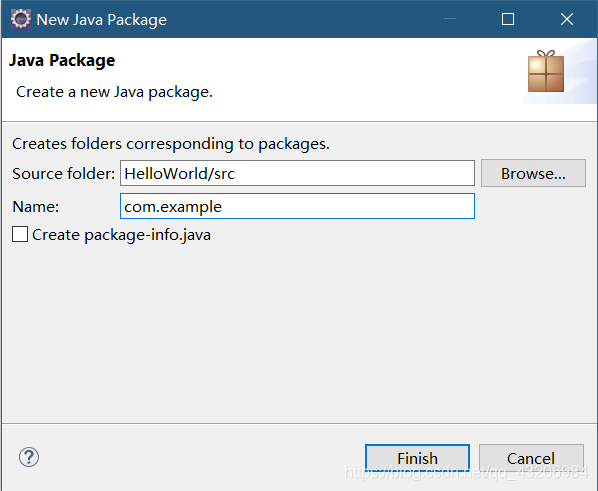Click the blog.csdn.net watermark URL text

(x=466, y=473)
